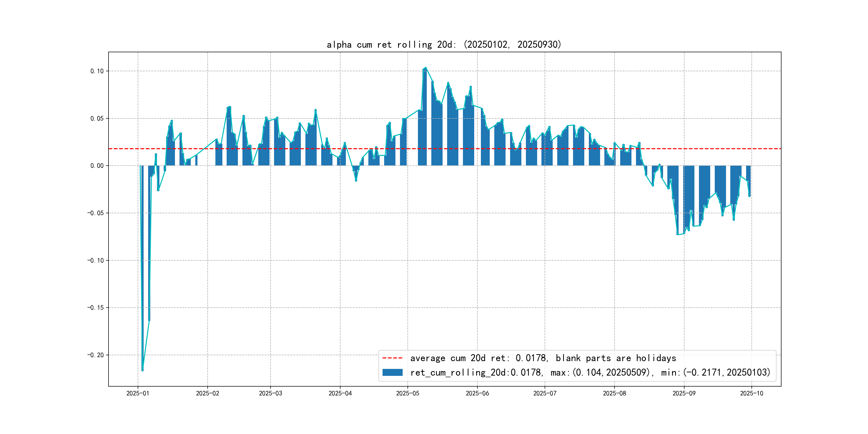Click the 0.00 y-axis tick label
Screen dimensions: 868x434
pyautogui.click(x=97, y=166)
